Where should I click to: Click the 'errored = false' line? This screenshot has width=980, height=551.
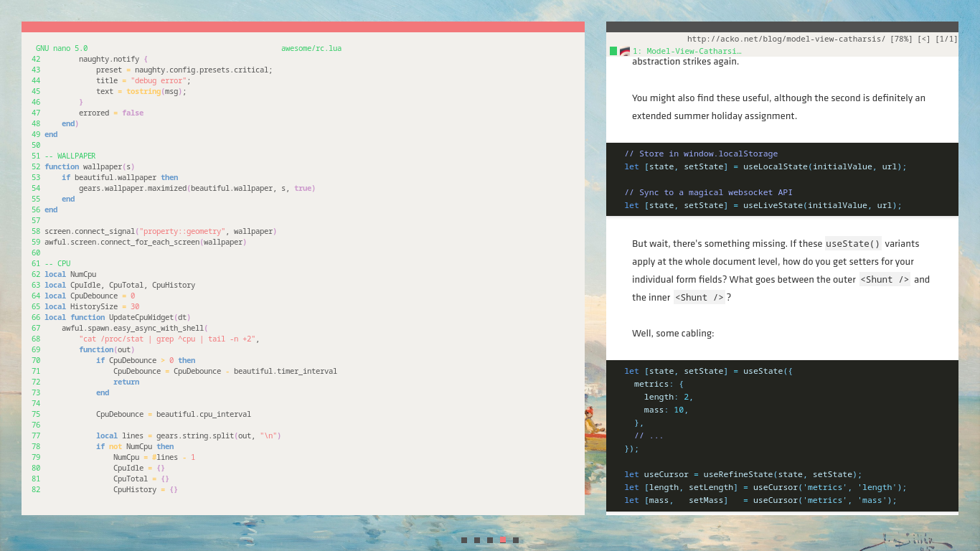click(111, 113)
